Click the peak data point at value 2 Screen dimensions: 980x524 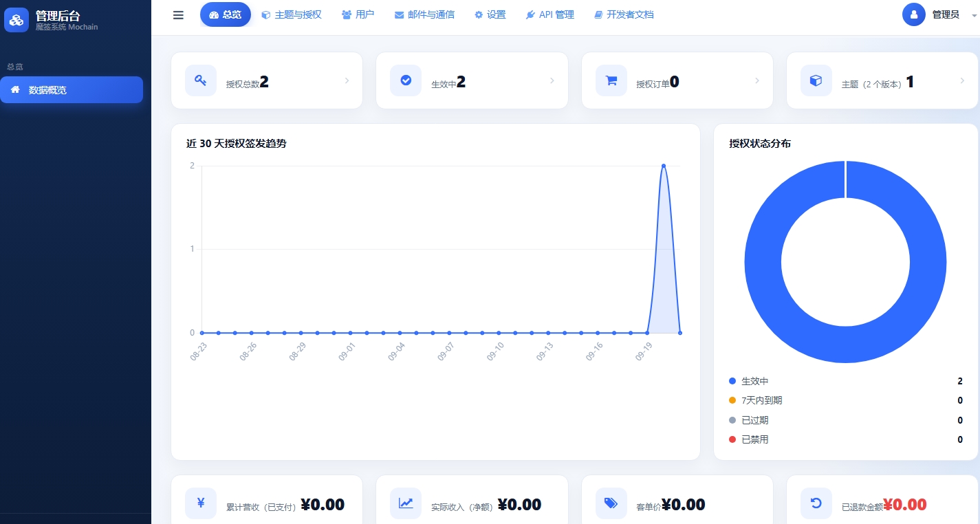point(664,166)
